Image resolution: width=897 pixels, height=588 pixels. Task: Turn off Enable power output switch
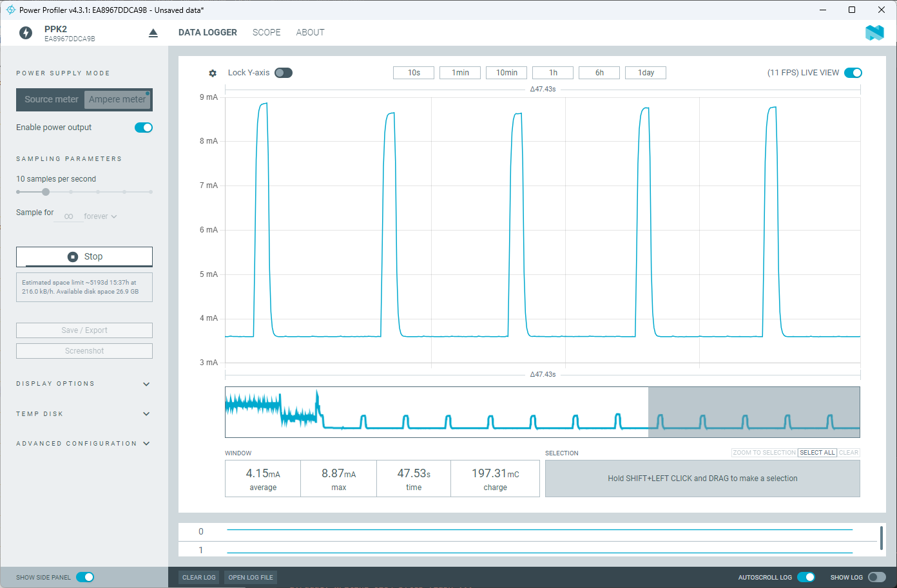[144, 128]
